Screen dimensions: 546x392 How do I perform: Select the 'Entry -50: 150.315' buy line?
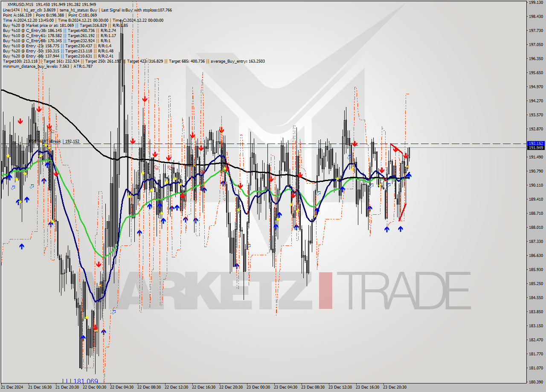pyautogui.click(x=58, y=51)
